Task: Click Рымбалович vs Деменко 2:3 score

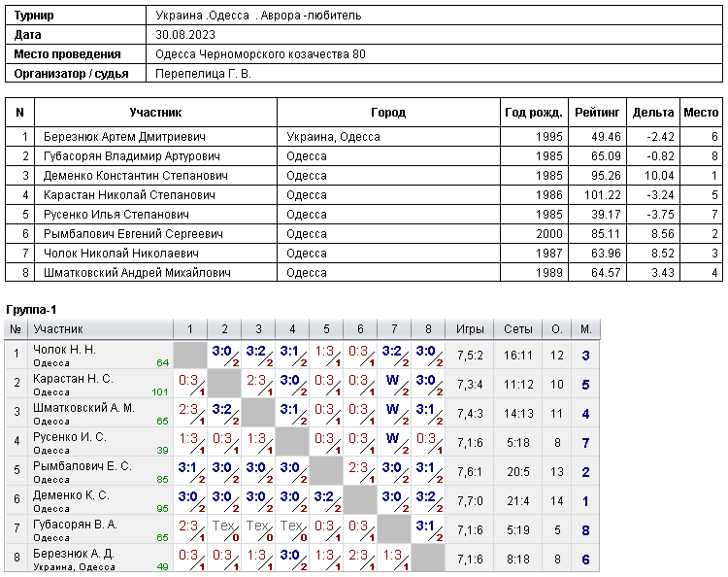Action: (360, 472)
